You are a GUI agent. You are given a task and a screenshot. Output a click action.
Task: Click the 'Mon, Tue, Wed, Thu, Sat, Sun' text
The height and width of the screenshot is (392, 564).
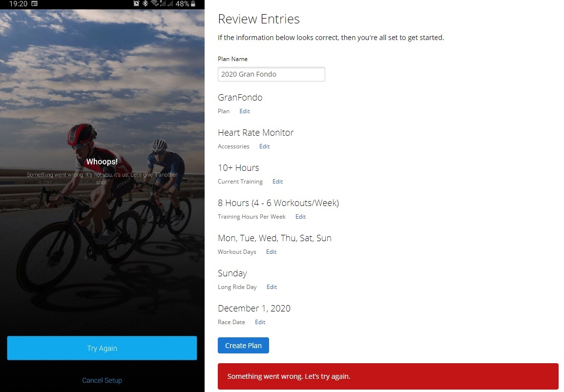[274, 238]
